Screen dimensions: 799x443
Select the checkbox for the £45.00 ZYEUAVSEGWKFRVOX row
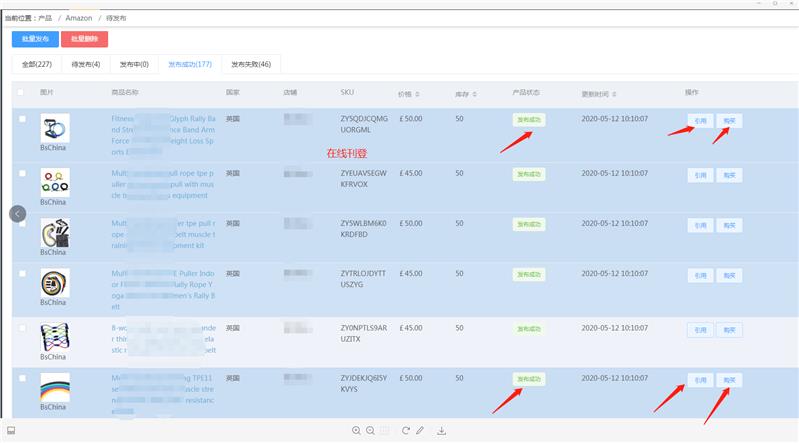21,173
